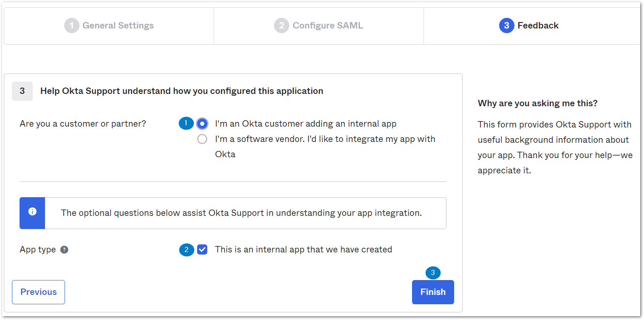Click 'This is an internal app' label text
The height and width of the screenshot is (320, 644).
[303, 249]
